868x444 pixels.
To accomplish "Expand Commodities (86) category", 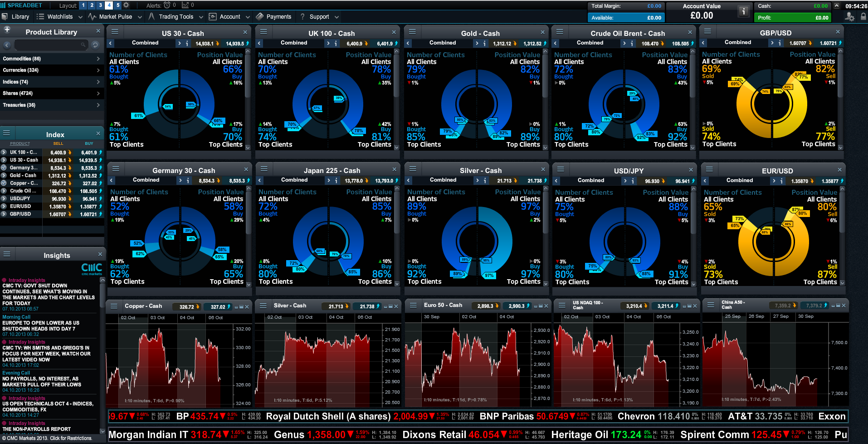I will [x=52, y=59].
